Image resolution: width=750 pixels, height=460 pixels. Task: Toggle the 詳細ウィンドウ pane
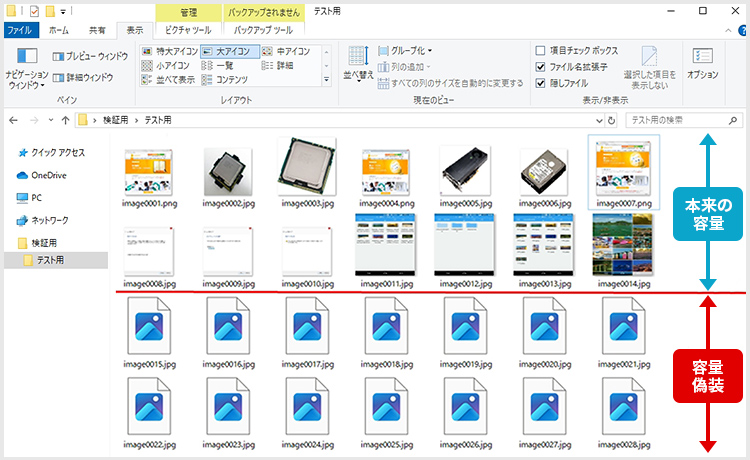[x=83, y=77]
